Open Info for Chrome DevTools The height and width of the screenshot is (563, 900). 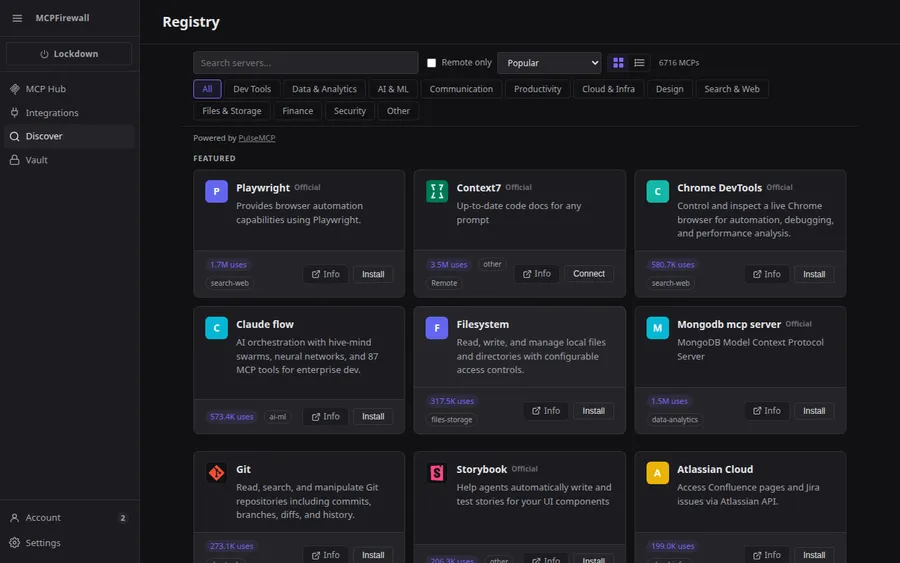click(767, 274)
